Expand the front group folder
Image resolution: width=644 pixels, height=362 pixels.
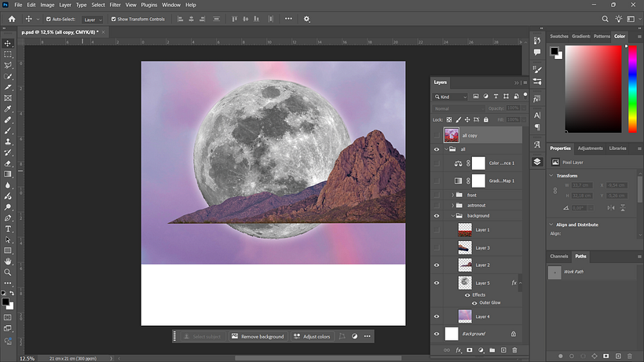[x=453, y=195]
